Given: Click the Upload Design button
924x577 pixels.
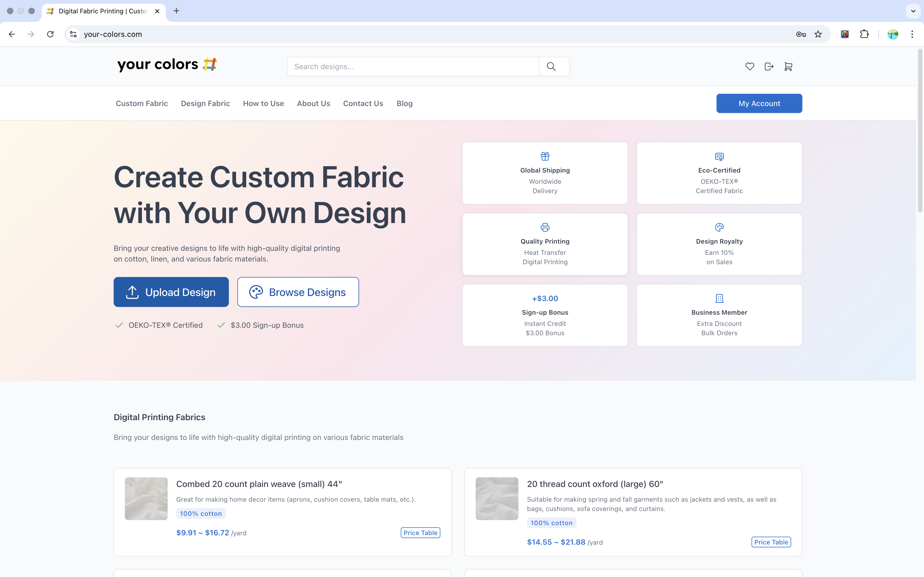Looking at the screenshot, I should click(x=171, y=292).
